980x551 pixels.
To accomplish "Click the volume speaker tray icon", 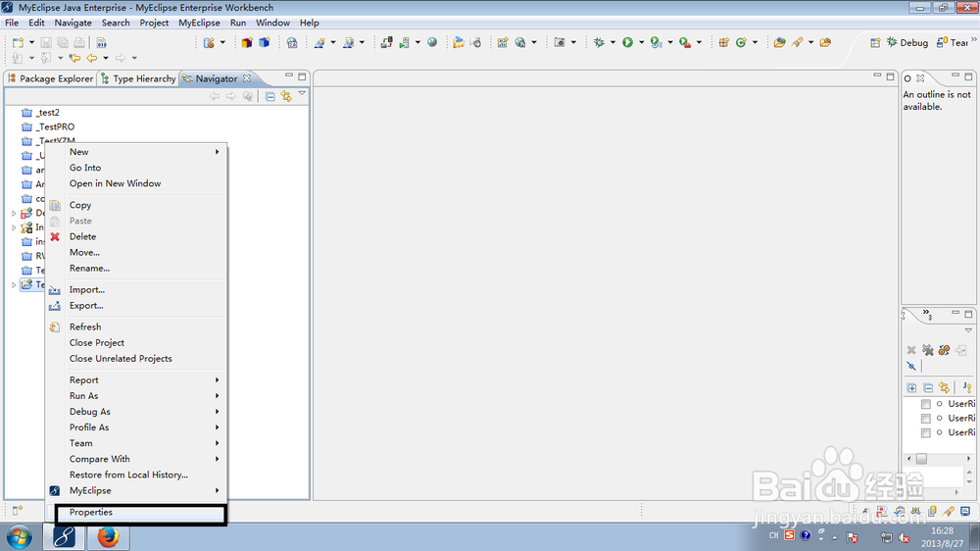I will 904,537.
